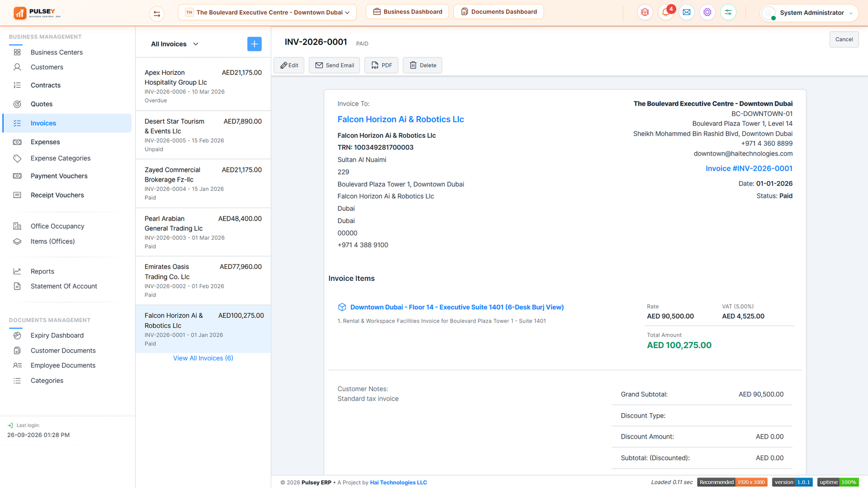Click the Business Centers grid icon
The width and height of the screenshot is (868, 488).
pos(17,52)
